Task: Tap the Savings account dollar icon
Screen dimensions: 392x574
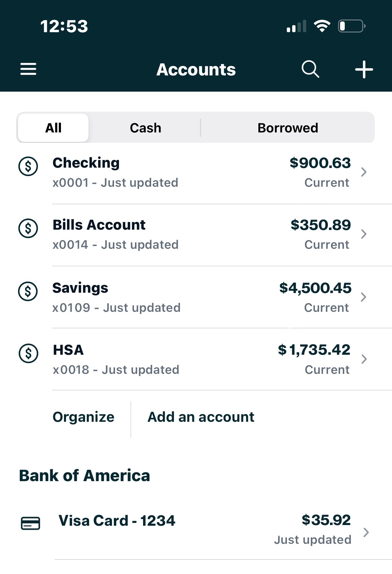Action: pyautogui.click(x=28, y=291)
